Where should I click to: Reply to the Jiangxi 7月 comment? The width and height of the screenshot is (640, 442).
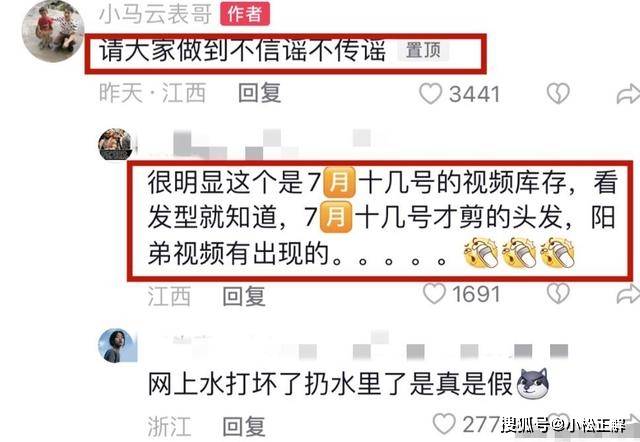pos(244,295)
